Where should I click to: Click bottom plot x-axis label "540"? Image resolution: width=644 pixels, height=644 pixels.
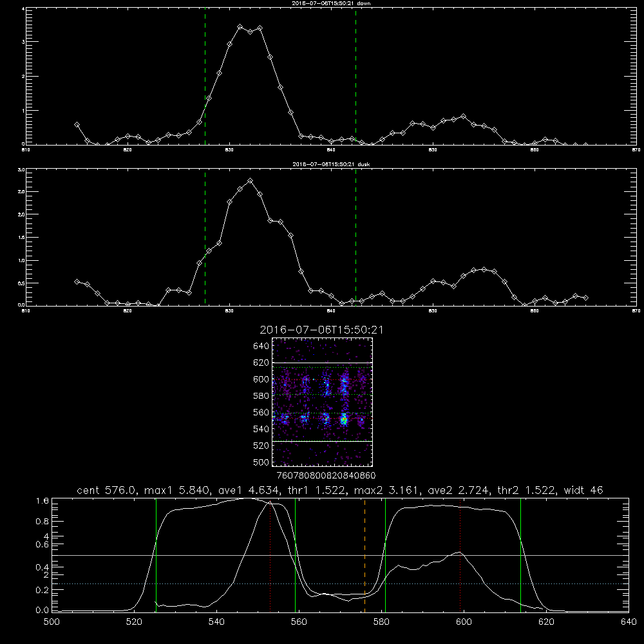click(216, 622)
